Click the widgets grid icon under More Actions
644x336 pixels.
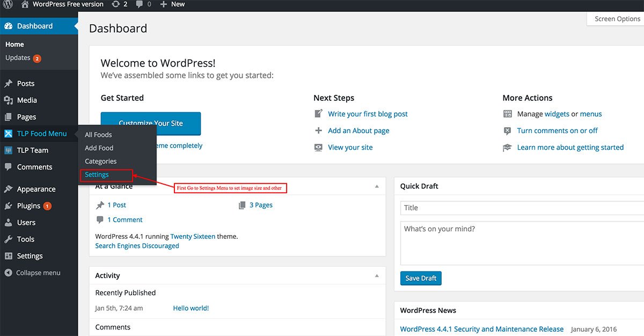pyautogui.click(x=508, y=114)
